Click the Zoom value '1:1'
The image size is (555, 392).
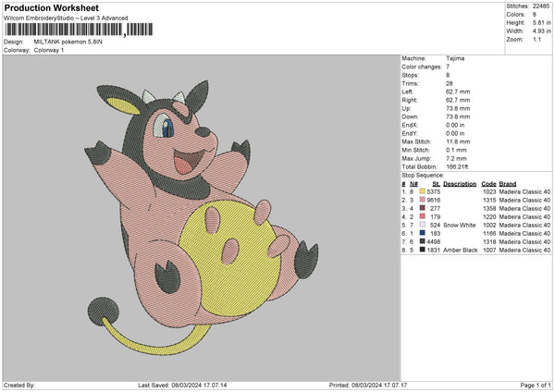[536, 39]
